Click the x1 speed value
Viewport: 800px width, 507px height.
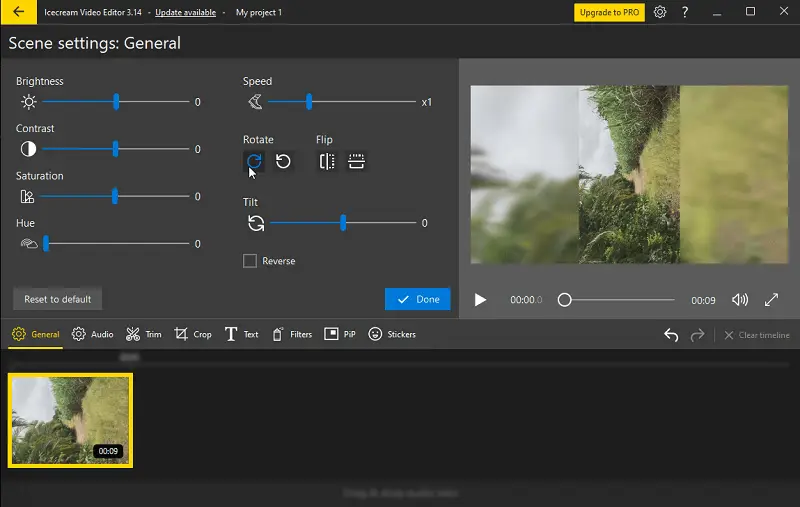tap(427, 103)
